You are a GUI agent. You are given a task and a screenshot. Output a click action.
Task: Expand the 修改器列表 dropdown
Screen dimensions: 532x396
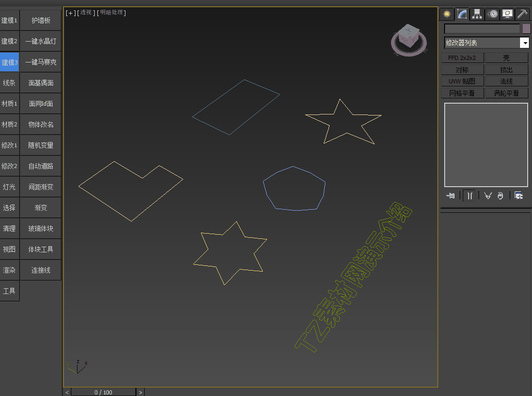point(524,43)
